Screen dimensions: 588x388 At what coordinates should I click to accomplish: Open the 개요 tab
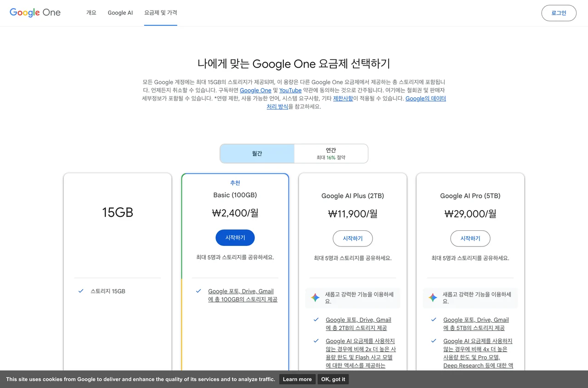point(91,13)
